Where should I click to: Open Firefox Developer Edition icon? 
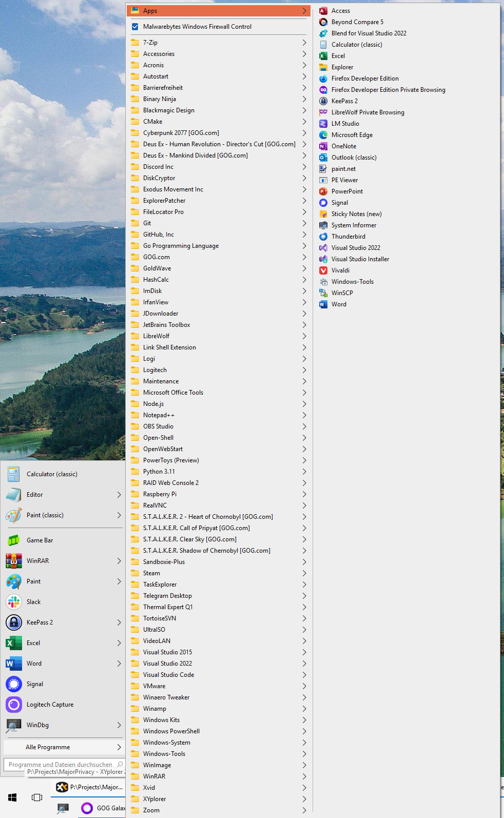(323, 79)
